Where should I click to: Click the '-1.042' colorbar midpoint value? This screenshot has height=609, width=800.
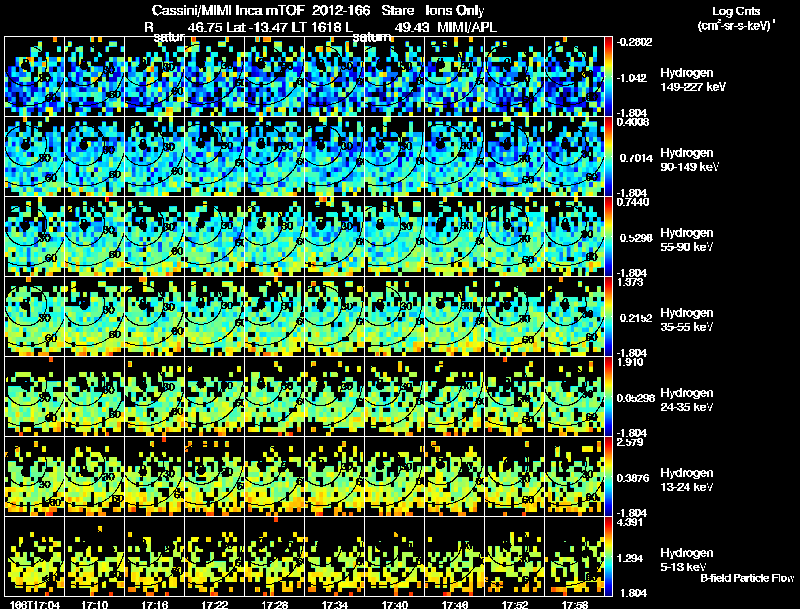632,78
